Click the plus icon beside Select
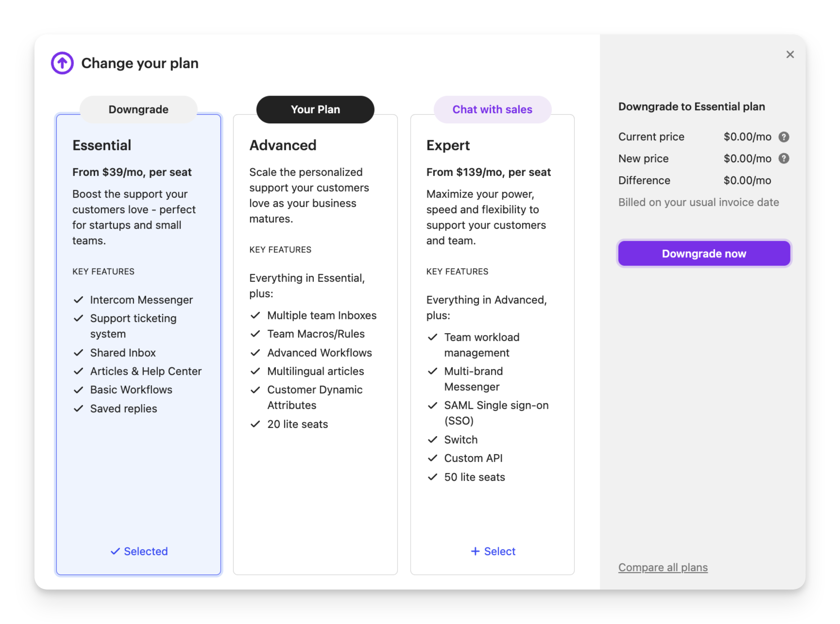The image size is (840, 624). click(475, 551)
